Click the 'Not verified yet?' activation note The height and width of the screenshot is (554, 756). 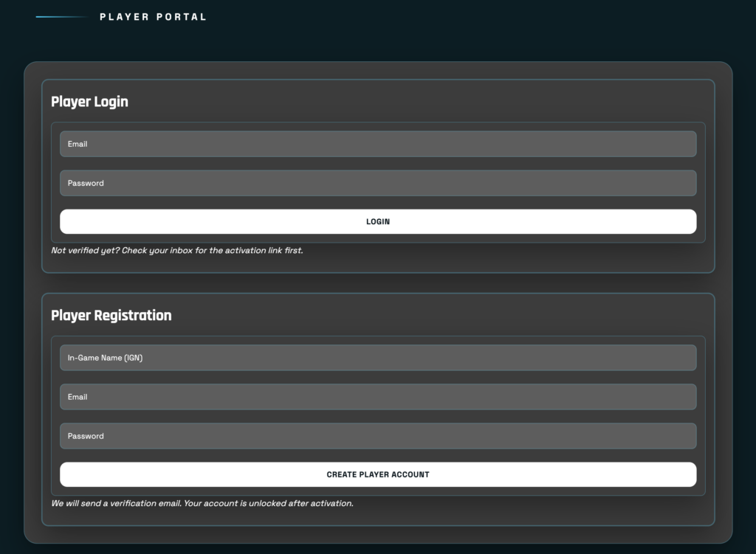[x=177, y=251]
